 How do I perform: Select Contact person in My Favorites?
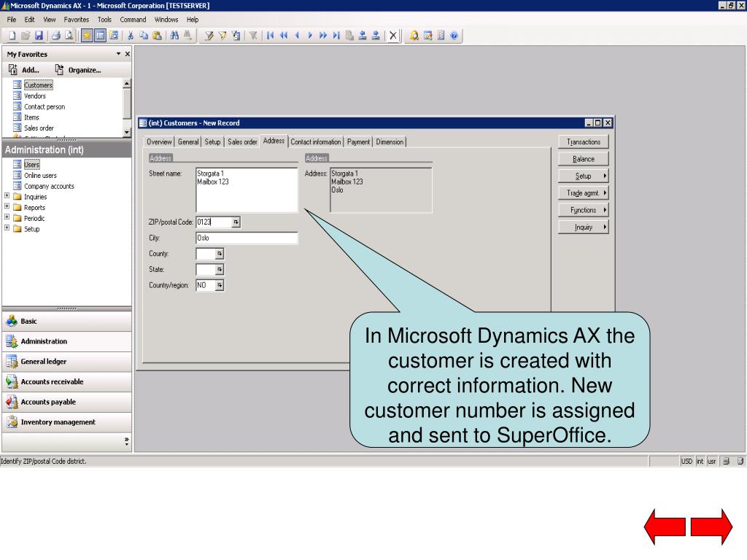click(44, 106)
